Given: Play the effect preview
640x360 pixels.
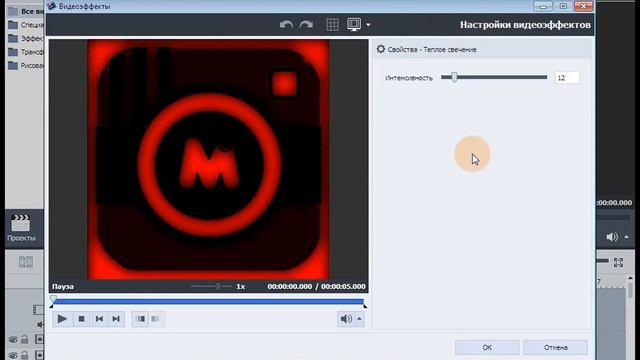Looking at the screenshot, I should [62, 319].
